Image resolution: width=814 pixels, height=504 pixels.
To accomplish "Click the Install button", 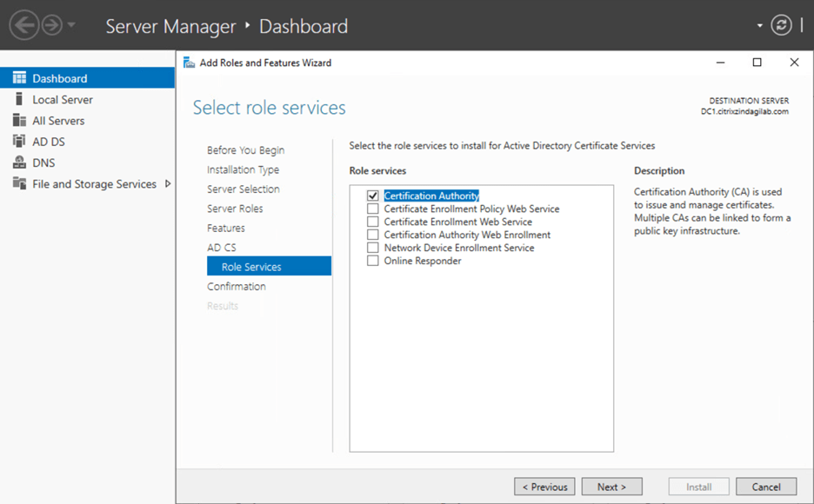I will [x=698, y=487].
